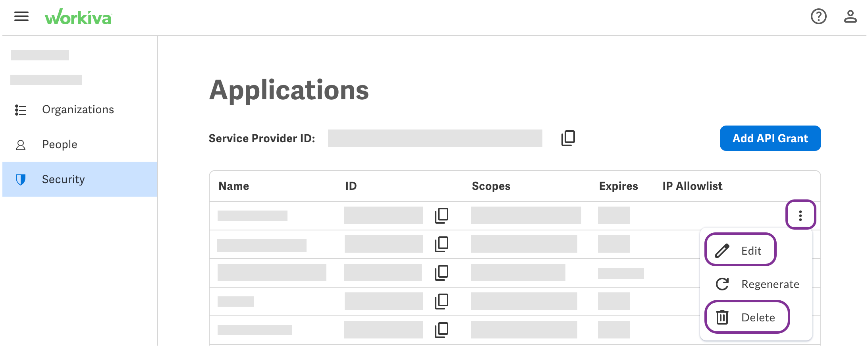Go to Organizations in the sidebar

(78, 110)
